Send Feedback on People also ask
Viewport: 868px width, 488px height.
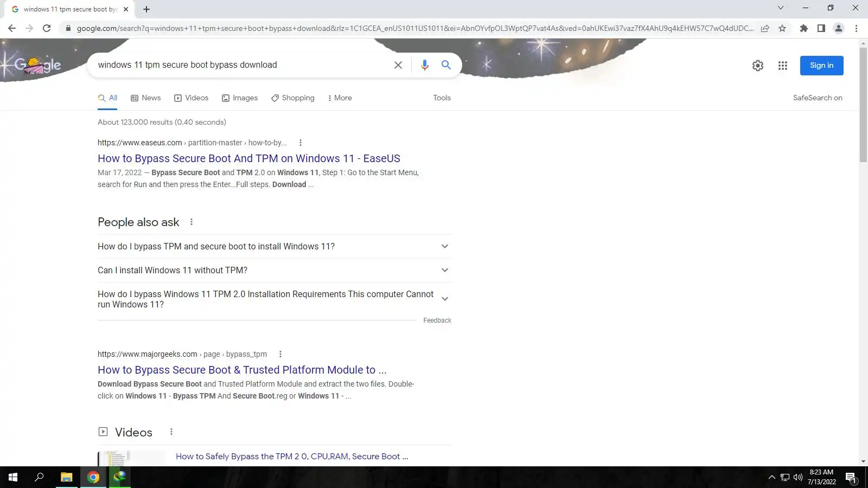pos(437,320)
